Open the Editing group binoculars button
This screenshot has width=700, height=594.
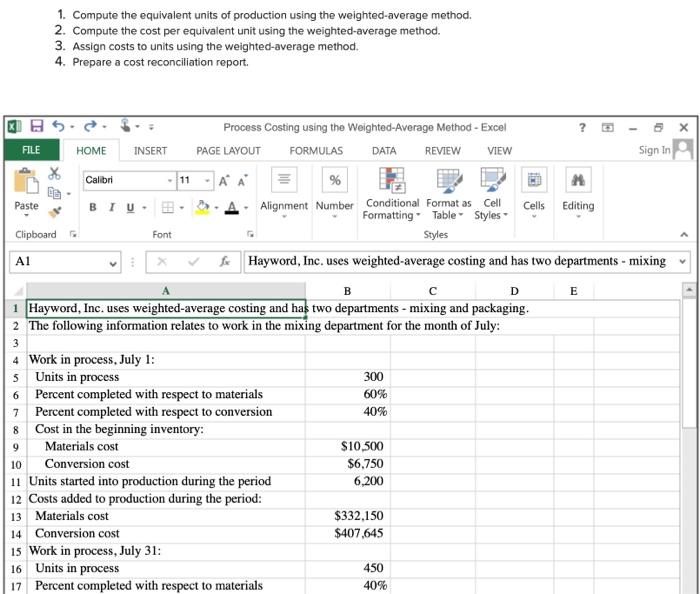click(x=578, y=193)
